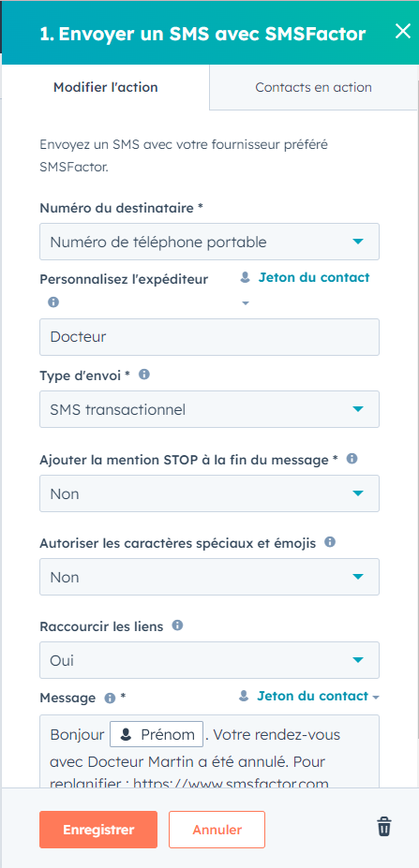Expand the Raccourcir les liens dropdown
The width and height of the screenshot is (419, 868).
(210, 660)
